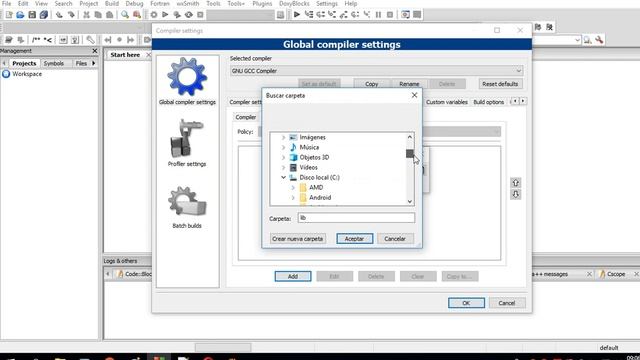Switch to the Custom variables tab
Screen dimensions: 640x360
click(x=447, y=102)
